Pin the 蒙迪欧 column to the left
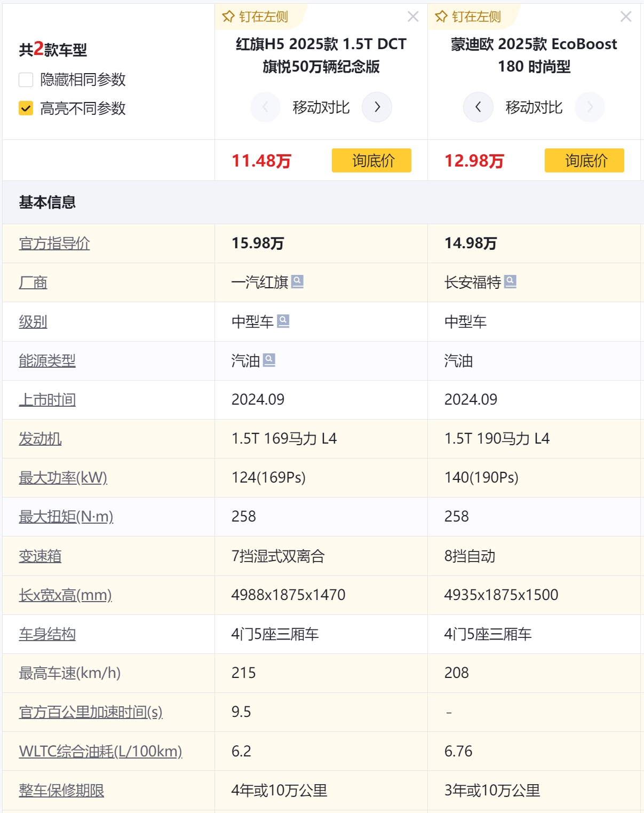 (468, 17)
